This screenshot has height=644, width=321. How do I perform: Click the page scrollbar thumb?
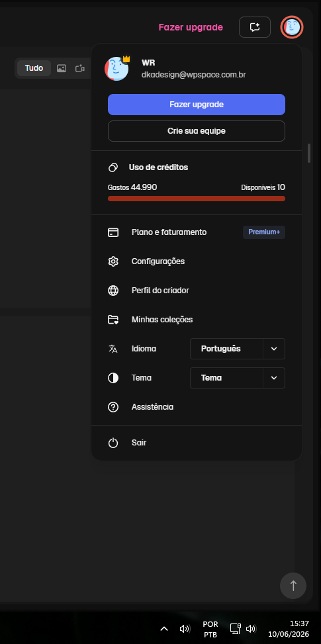(309, 153)
